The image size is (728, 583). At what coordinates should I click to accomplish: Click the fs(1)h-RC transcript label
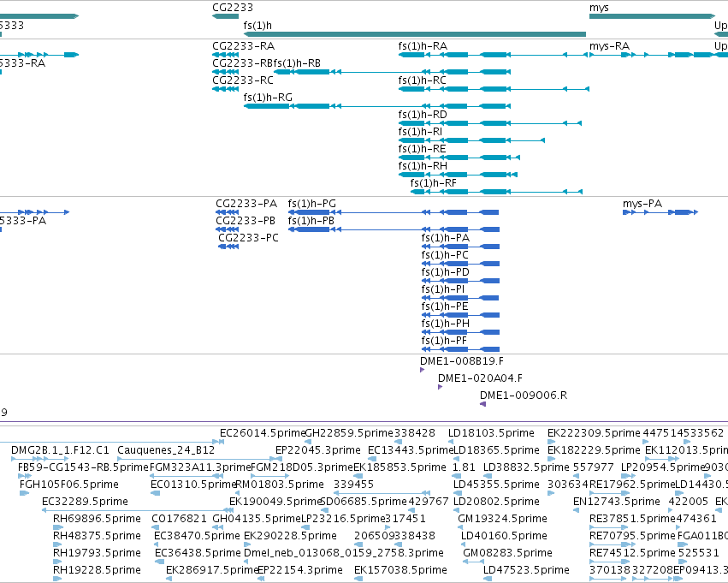[422, 80]
